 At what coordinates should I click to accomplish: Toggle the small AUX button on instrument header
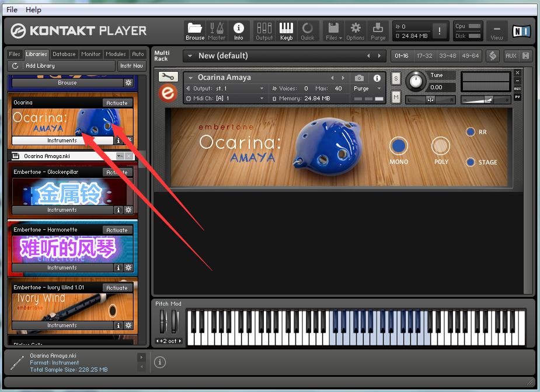[x=517, y=89]
